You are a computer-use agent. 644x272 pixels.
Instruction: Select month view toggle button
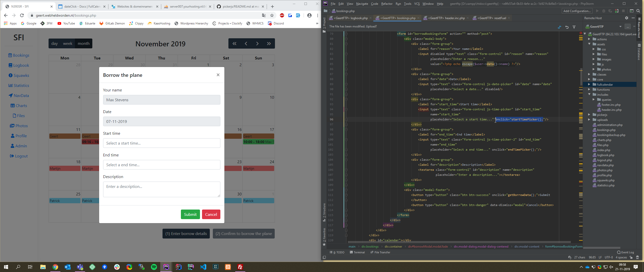(84, 43)
